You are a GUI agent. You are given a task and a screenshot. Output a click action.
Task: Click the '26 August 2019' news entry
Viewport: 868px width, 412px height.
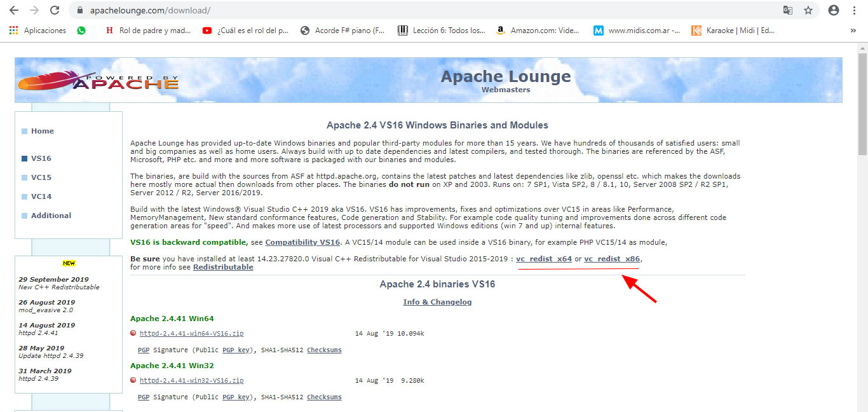point(46,306)
